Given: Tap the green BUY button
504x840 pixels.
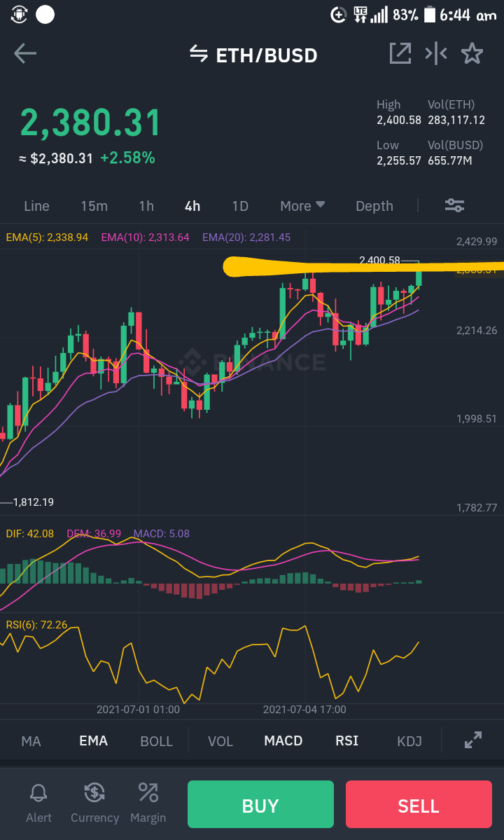Looking at the screenshot, I should 260,804.
